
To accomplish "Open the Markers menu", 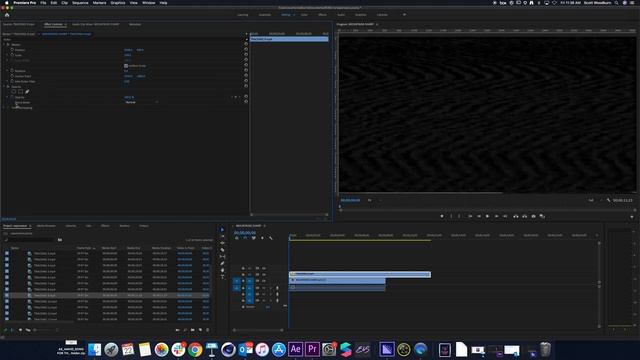I will [x=99, y=3].
